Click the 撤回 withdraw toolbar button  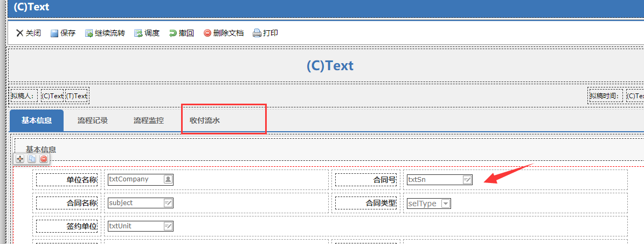point(181,33)
